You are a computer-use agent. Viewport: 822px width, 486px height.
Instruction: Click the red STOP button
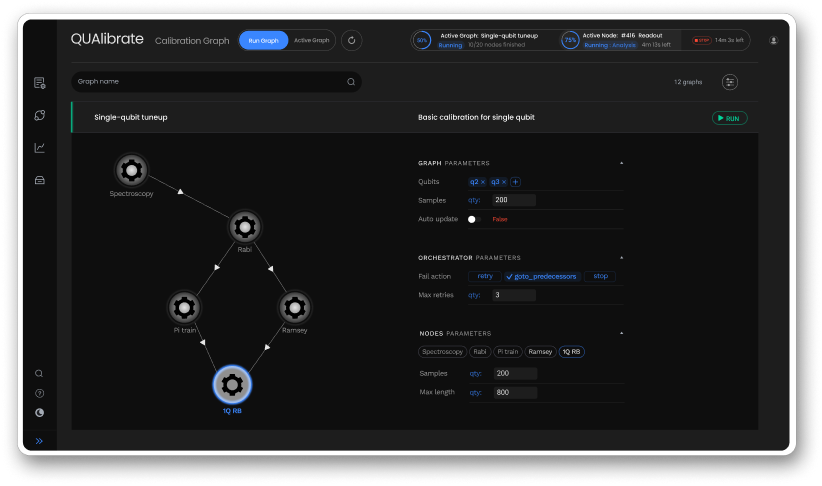tap(701, 41)
